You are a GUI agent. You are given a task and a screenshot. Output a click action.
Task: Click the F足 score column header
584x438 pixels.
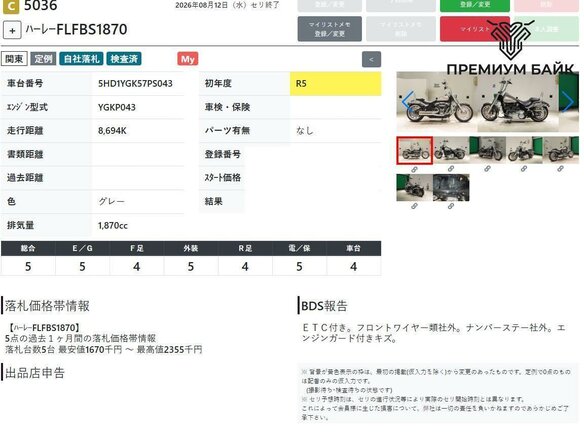[137, 248]
